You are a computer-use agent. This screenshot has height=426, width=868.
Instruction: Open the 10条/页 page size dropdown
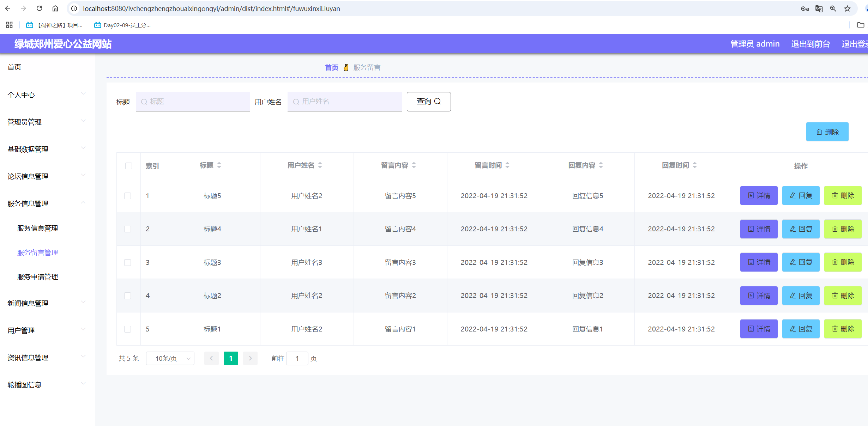point(170,358)
